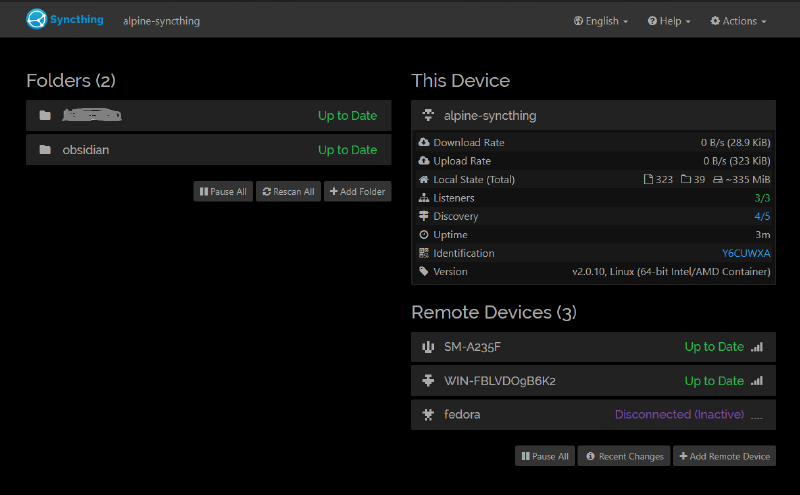
Task: Click the Upload Rate value 0 B/s (323 KiB)
Action: (x=737, y=161)
